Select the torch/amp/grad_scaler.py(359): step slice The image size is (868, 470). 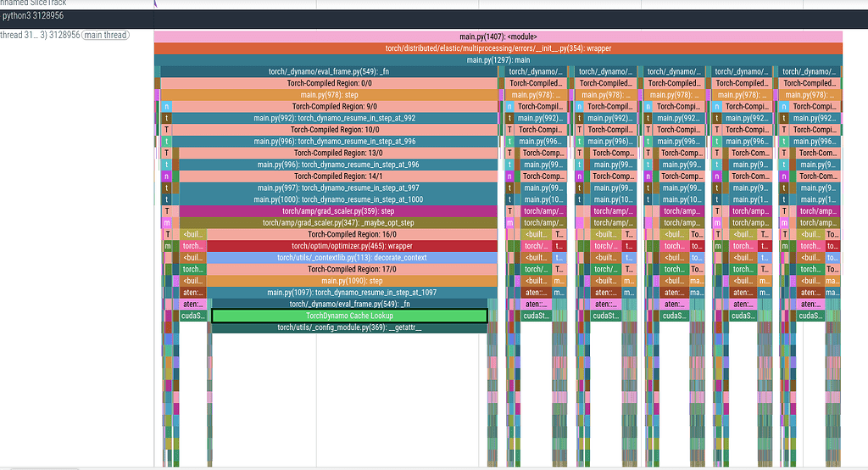tap(337, 211)
